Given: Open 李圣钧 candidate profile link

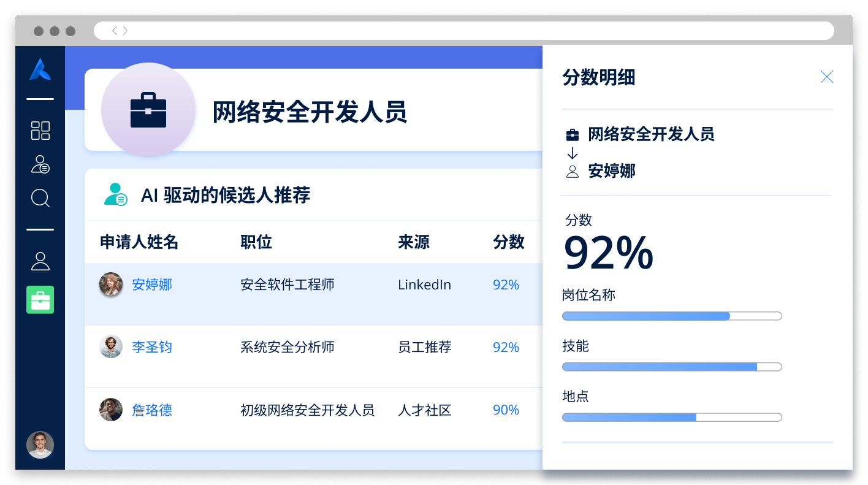Looking at the screenshot, I should 152,347.
